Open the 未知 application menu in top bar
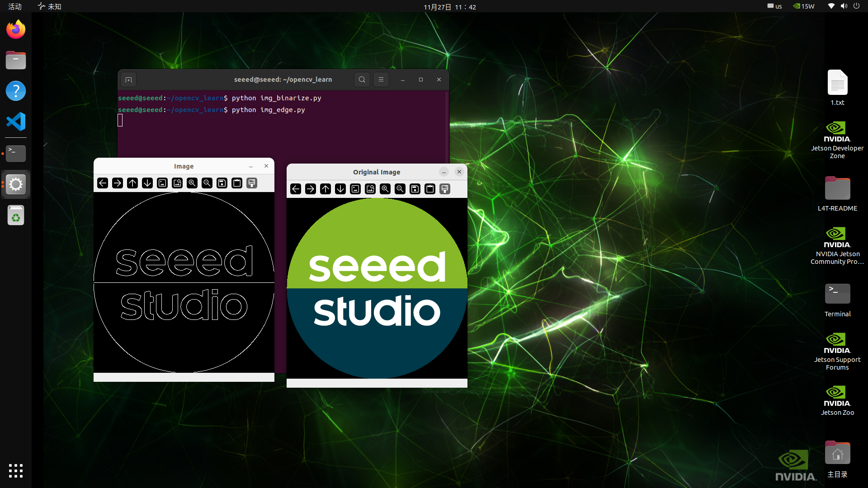This screenshot has height=488, width=868. pos(50,6)
